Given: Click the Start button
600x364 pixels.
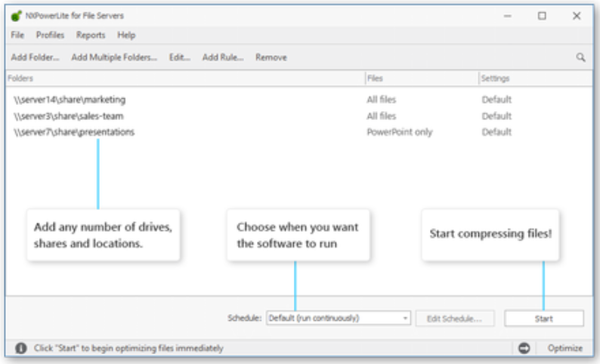Looking at the screenshot, I should pyautogui.click(x=544, y=319).
